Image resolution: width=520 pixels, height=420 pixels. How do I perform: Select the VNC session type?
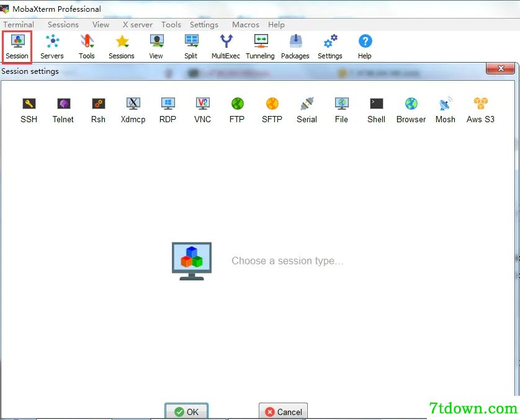[203, 110]
